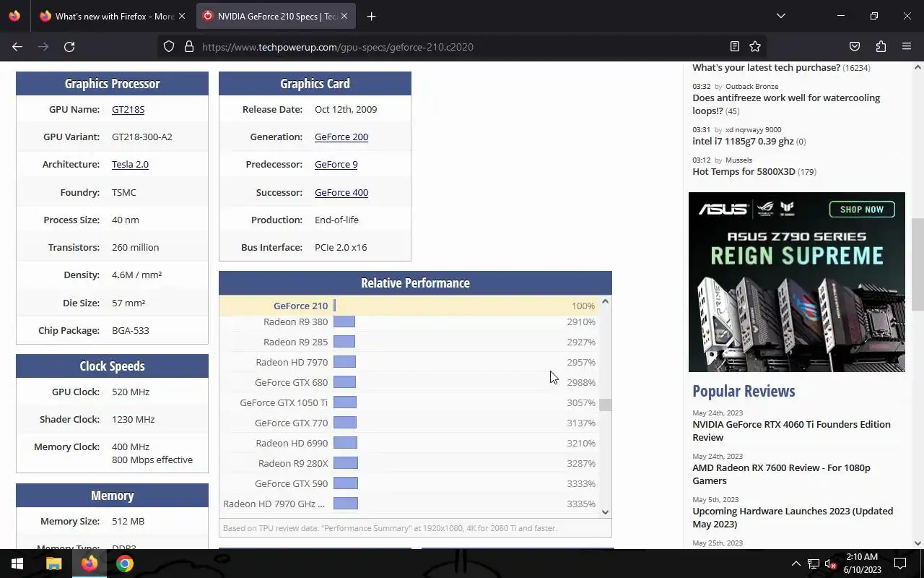924x578 pixels.
Task: Close the NVIDIA GeForce 210 Specs tab
Action: [x=344, y=16]
